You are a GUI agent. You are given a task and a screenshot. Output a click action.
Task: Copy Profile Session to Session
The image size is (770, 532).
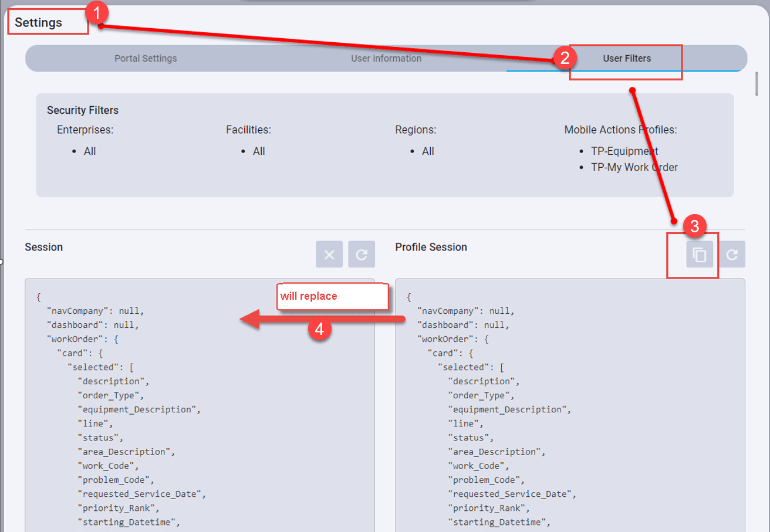(700, 255)
